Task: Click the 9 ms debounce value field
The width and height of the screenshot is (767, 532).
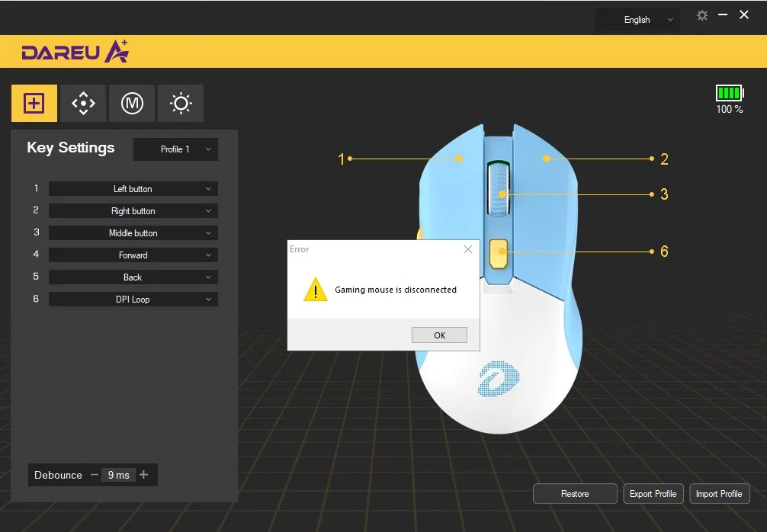Action: point(119,475)
